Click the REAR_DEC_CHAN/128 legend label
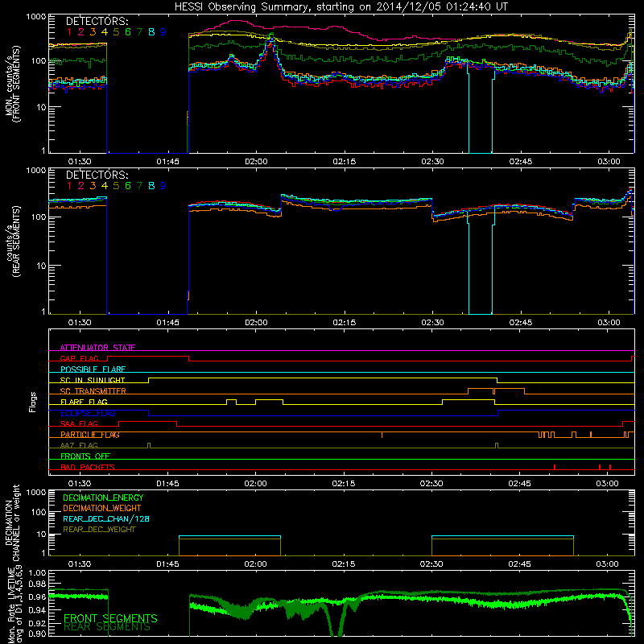 [x=106, y=518]
